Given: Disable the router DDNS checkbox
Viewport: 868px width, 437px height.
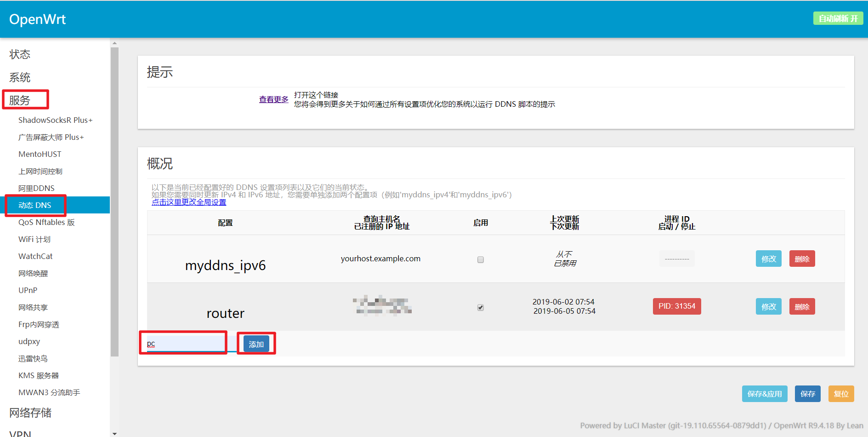Looking at the screenshot, I should pyautogui.click(x=480, y=307).
